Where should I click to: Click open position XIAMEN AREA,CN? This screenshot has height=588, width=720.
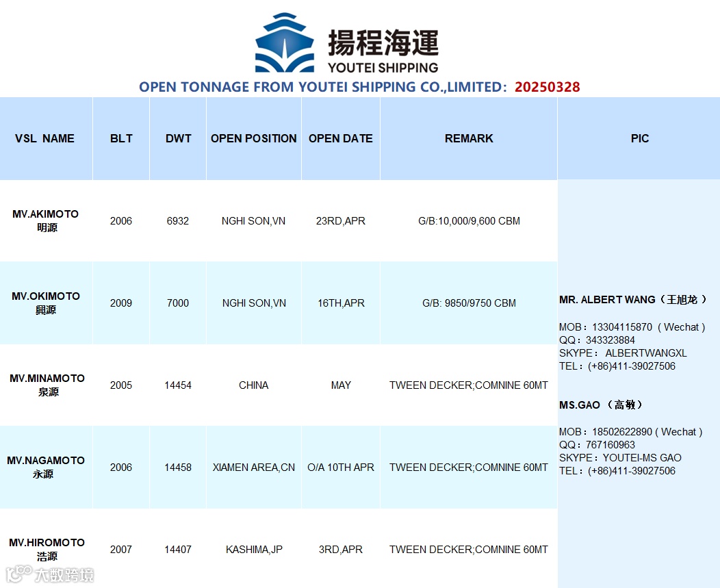click(253, 468)
